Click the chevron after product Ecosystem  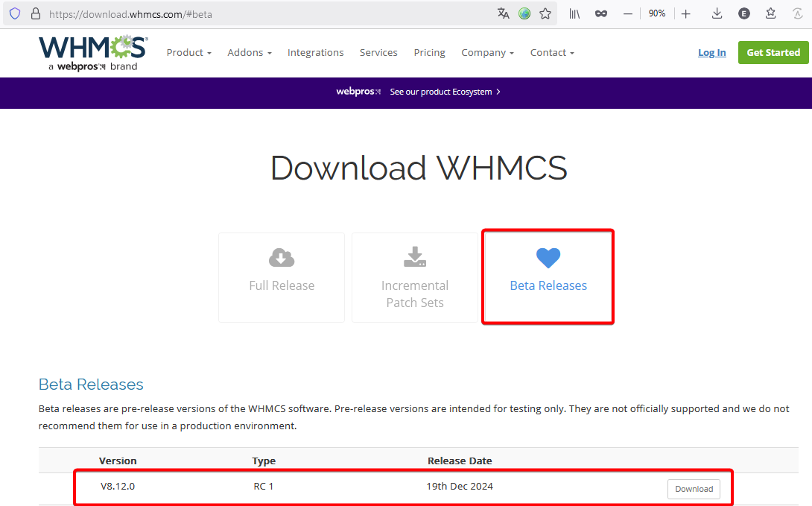tap(498, 92)
